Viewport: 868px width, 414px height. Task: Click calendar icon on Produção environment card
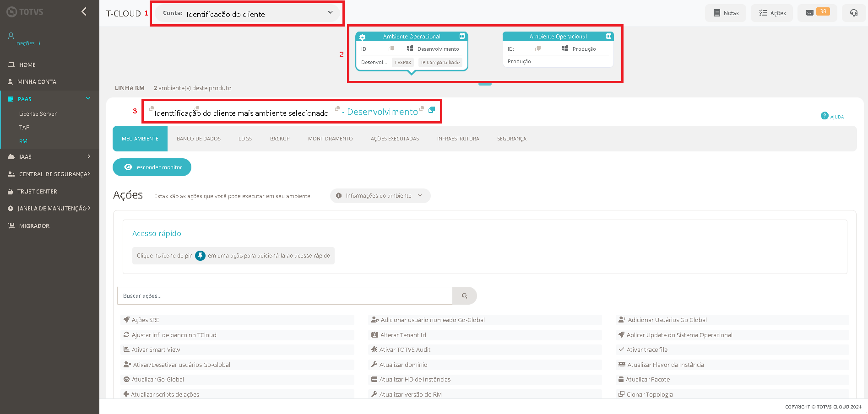click(608, 36)
